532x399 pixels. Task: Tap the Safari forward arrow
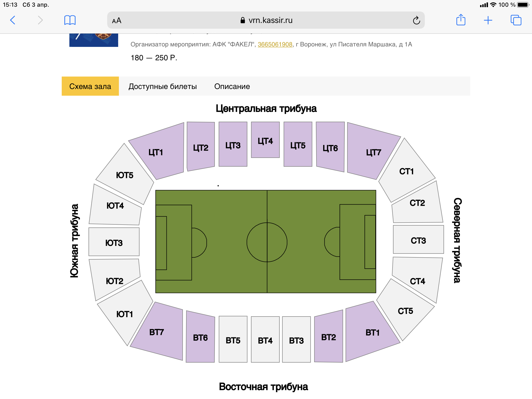click(40, 20)
